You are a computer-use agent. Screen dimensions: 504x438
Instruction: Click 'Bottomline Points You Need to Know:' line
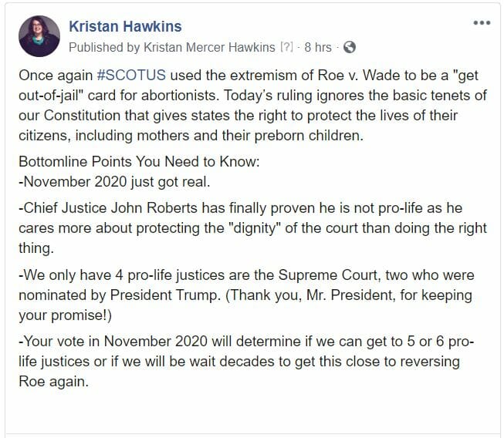139,161
